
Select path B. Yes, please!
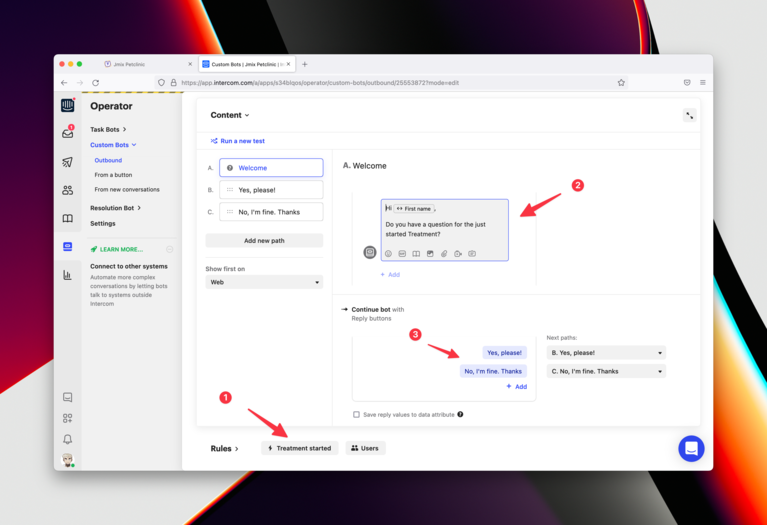click(271, 190)
